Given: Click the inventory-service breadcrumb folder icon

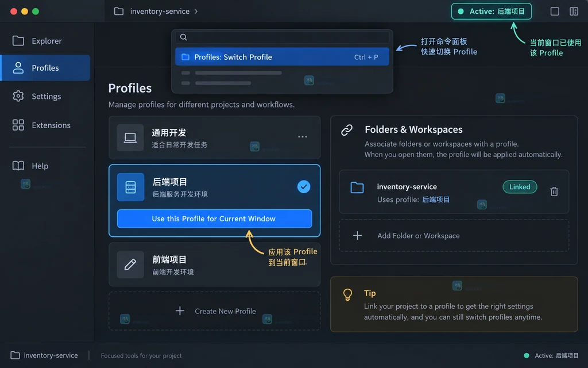Looking at the screenshot, I should coord(119,11).
